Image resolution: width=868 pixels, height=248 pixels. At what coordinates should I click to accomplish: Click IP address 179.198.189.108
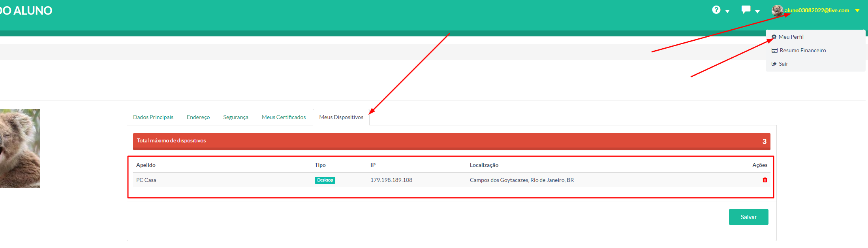pyautogui.click(x=391, y=180)
